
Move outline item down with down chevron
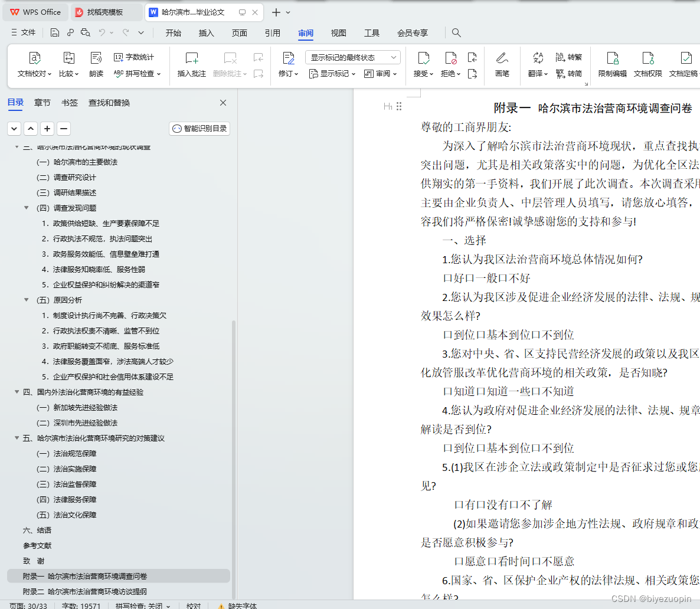click(14, 129)
